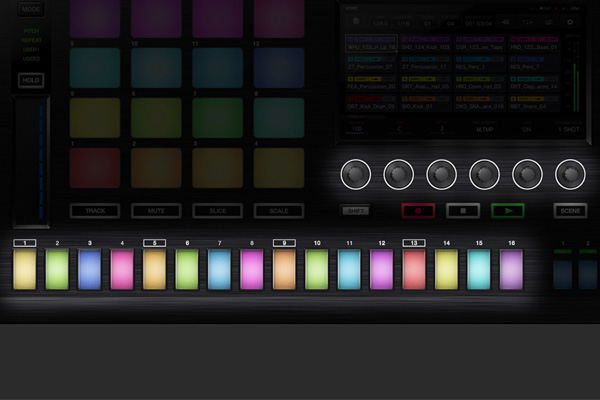This screenshot has height=400, width=600.
Task: Tap the 1/16 quantize value on the display
Action: [x=403, y=24]
